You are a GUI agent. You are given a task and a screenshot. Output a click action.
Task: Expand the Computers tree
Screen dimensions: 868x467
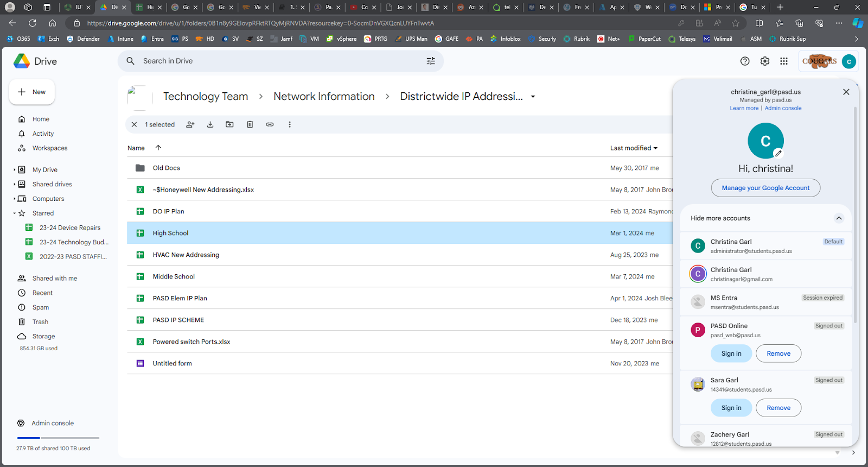pos(15,199)
